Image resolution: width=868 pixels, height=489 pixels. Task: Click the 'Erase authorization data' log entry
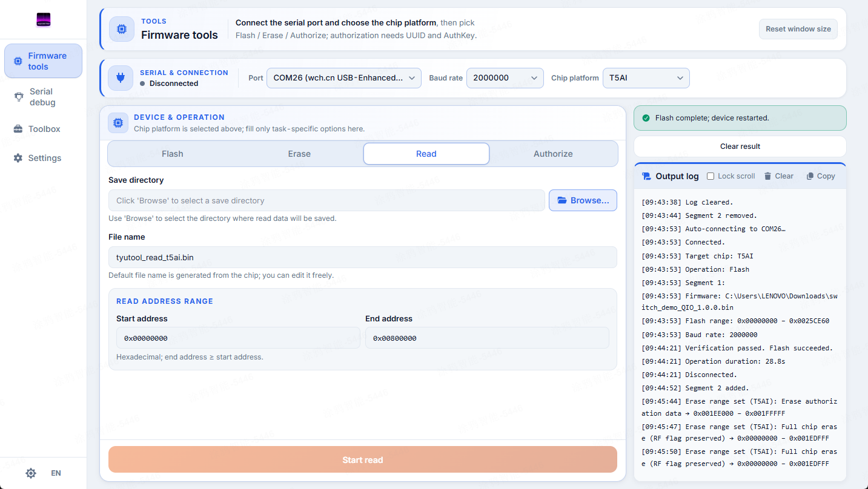coord(740,407)
